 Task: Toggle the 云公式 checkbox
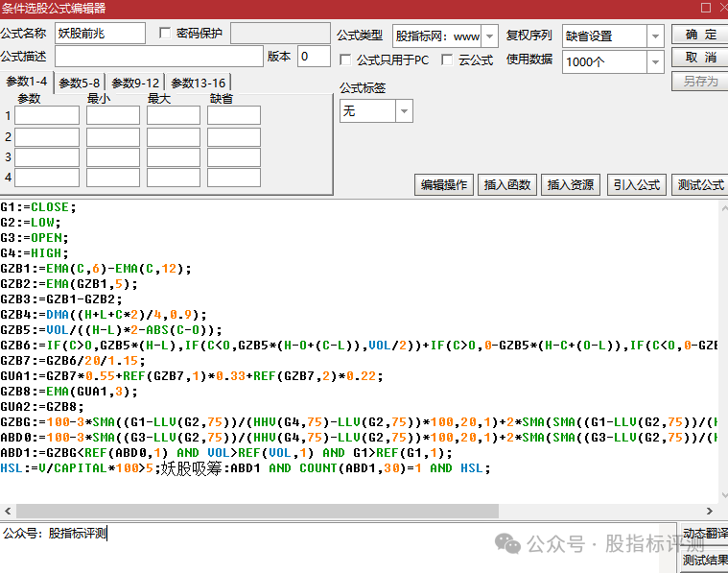click(x=447, y=60)
